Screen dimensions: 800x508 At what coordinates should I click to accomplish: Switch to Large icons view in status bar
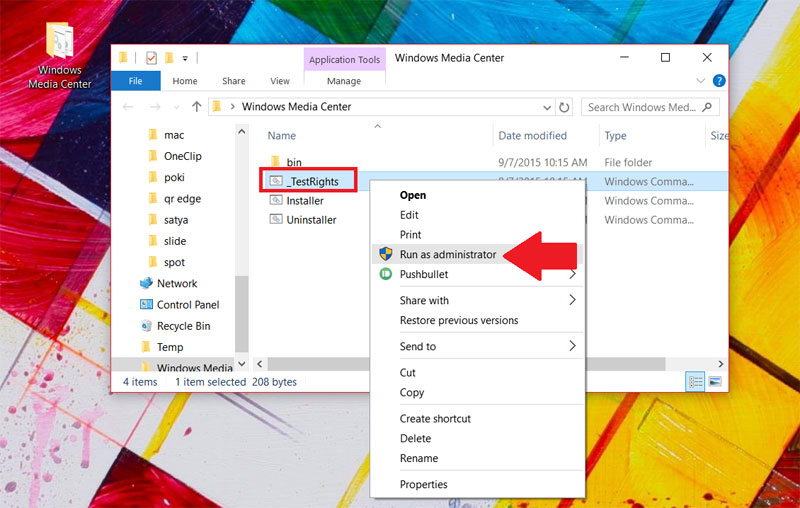pyautogui.click(x=715, y=382)
